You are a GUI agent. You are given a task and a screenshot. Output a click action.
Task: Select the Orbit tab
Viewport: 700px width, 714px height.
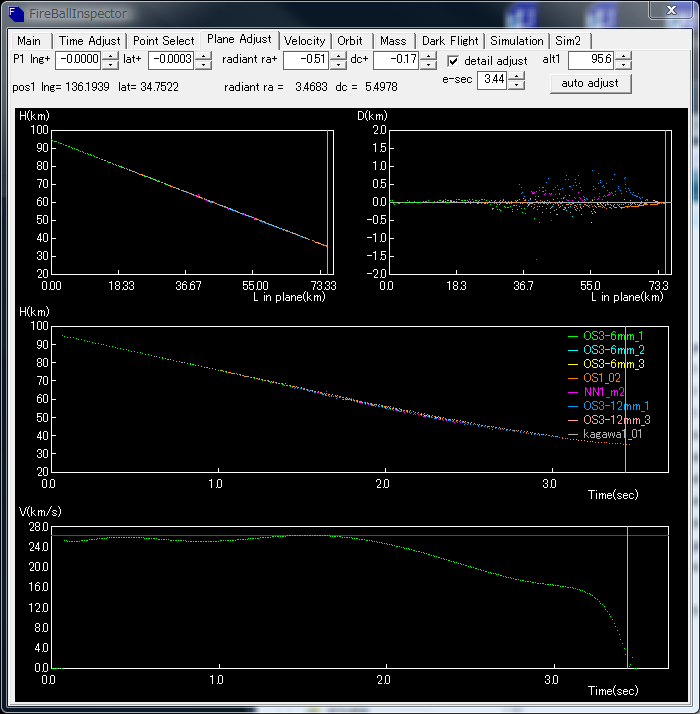(350, 41)
